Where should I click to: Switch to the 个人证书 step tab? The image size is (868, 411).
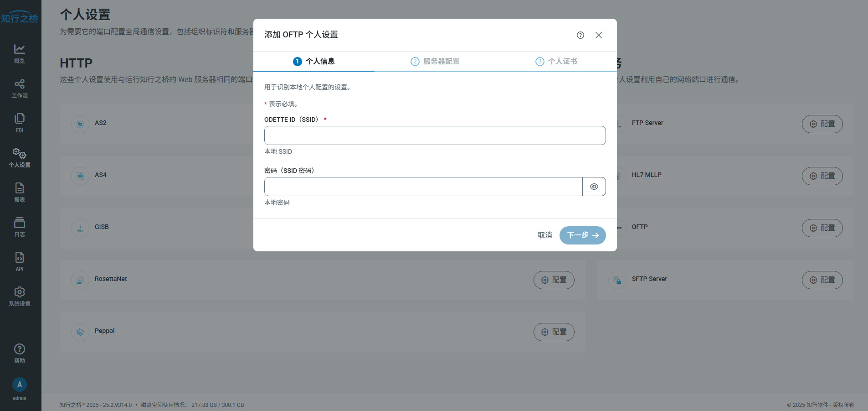coord(556,61)
